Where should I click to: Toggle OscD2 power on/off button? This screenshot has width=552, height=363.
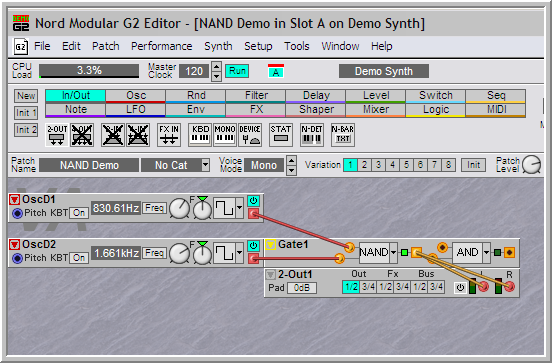pos(253,246)
